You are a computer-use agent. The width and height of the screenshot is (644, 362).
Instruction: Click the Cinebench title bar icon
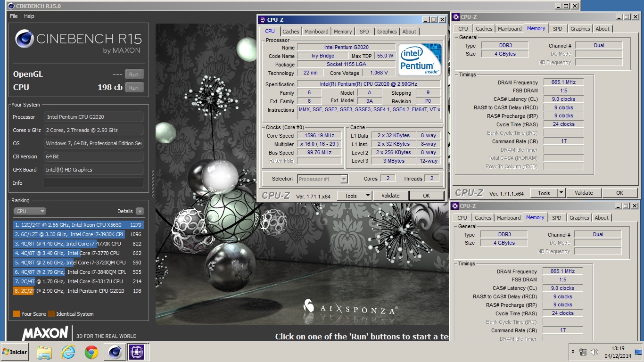(11, 6)
